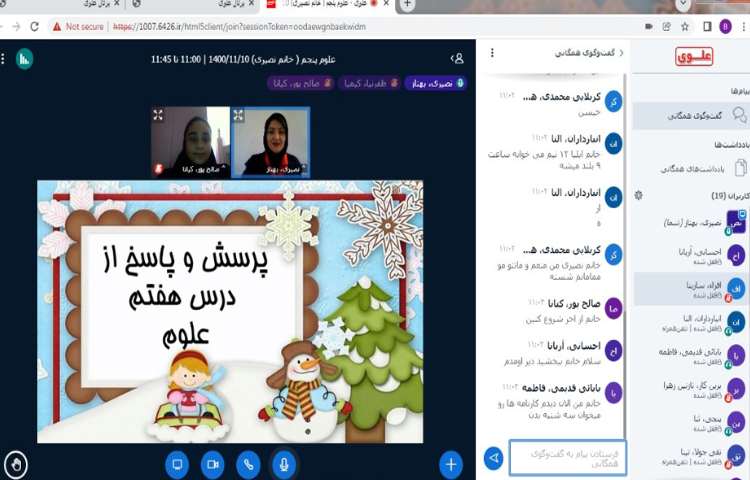Open the three-dot options menu beside connection status

point(3,59)
